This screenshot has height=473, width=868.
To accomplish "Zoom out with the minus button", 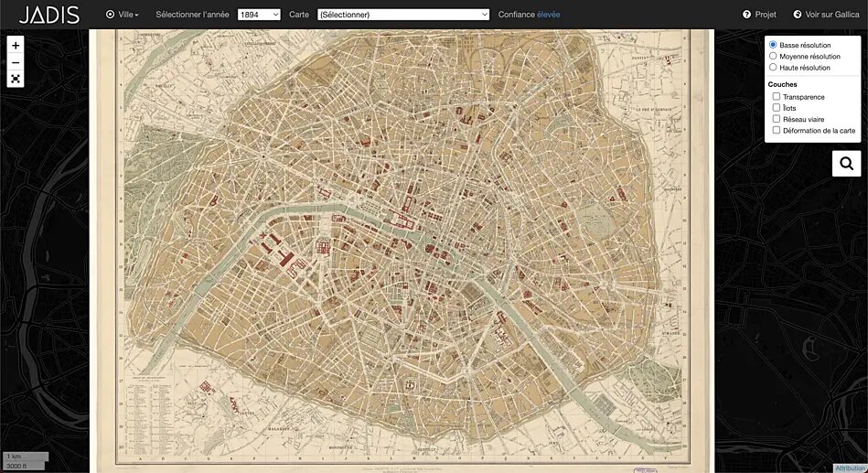I will (x=16, y=62).
